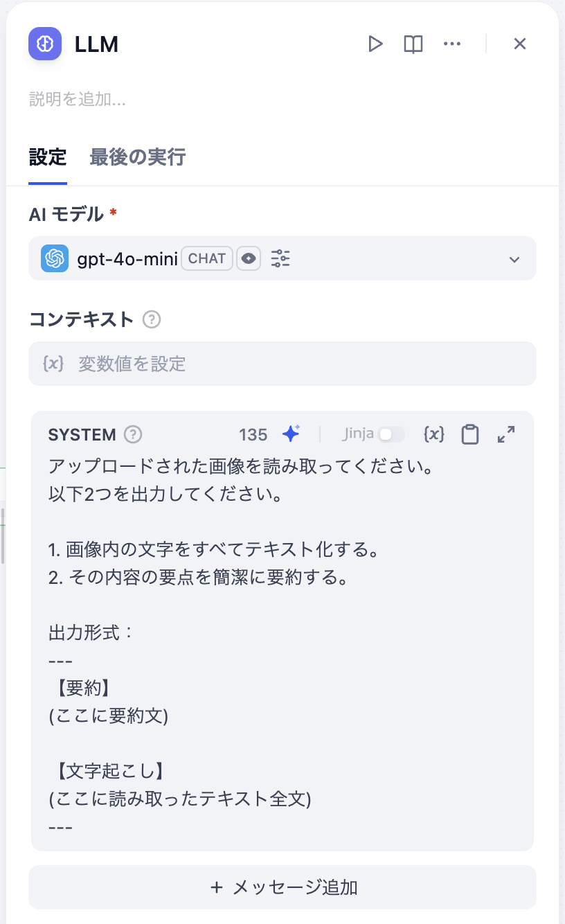565x924 pixels.
Task: Open the three-dot more options menu
Action: click(x=452, y=44)
